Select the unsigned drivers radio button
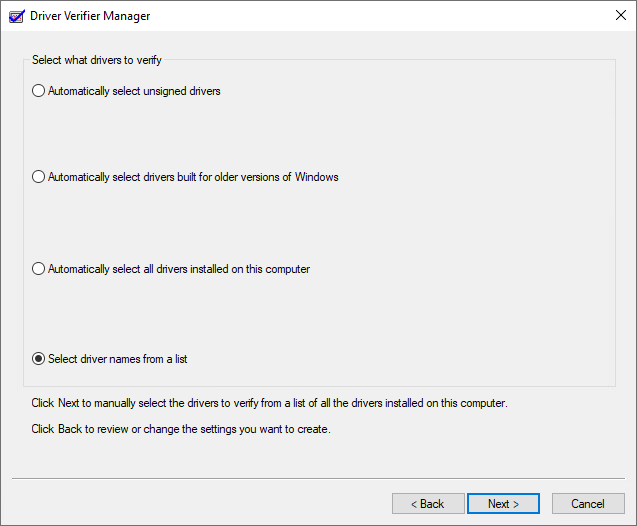Image resolution: width=637 pixels, height=526 pixels. point(39,91)
